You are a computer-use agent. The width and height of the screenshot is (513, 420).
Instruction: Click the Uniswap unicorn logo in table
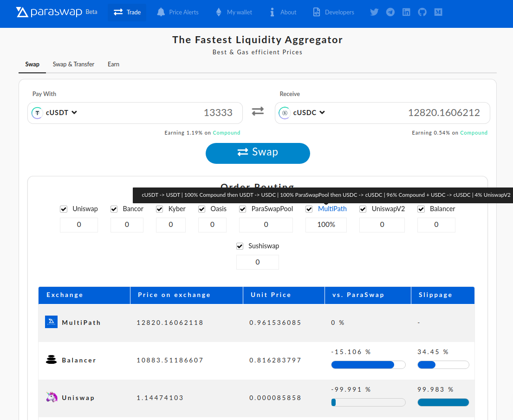pyautogui.click(x=52, y=397)
